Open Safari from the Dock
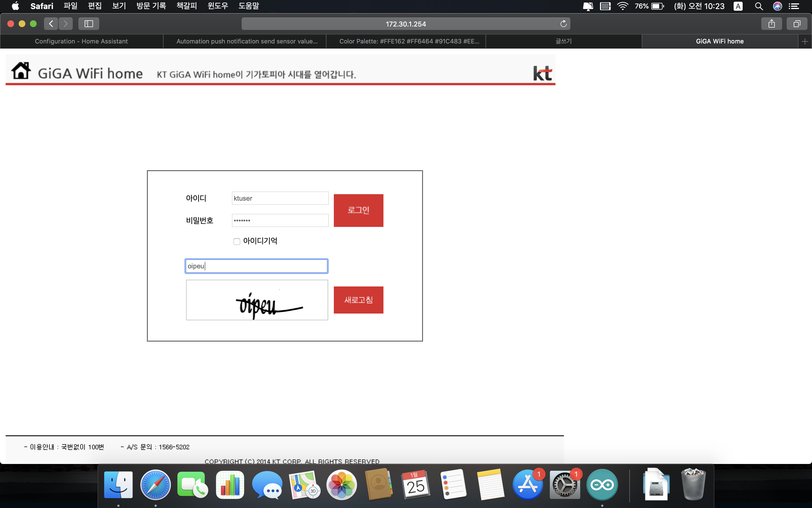This screenshot has height=508, width=812. pyautogui.click(x=155, y=485)
